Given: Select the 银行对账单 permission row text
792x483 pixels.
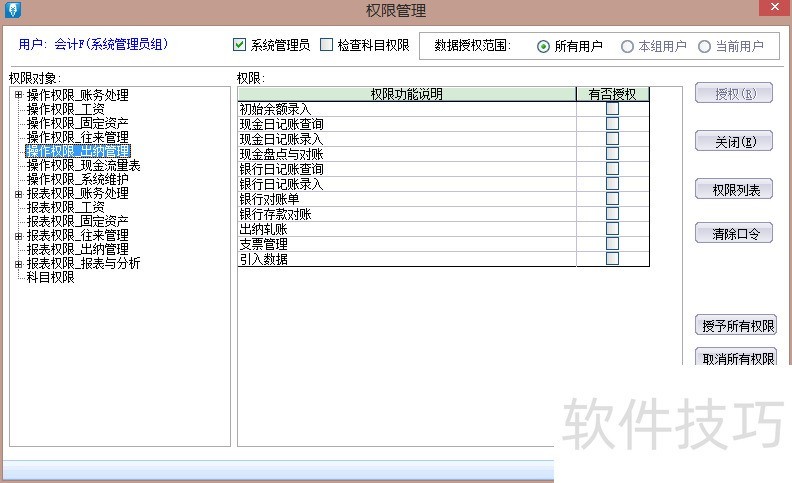Looking at the screenshot, I should pos(269,199).
